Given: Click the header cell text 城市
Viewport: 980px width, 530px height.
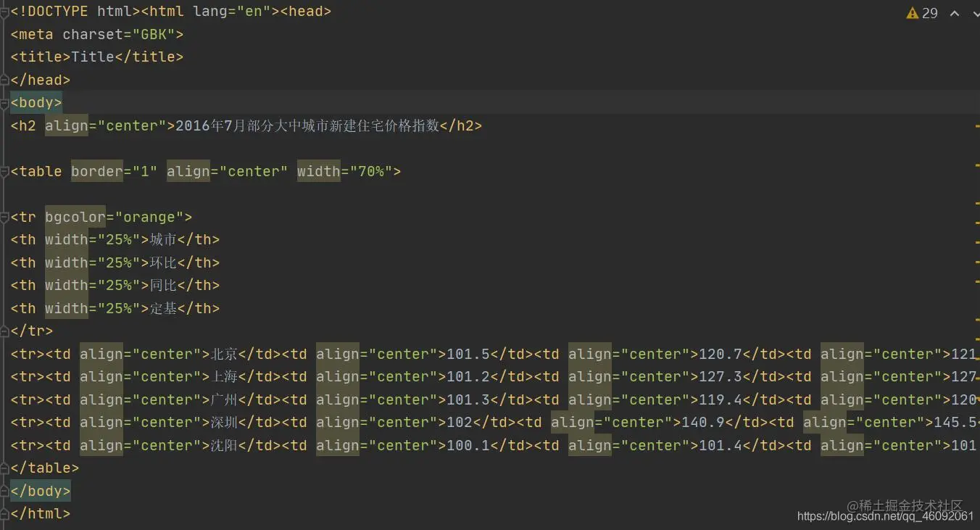Looking at the screenshot, I should (x=163, y=239).
